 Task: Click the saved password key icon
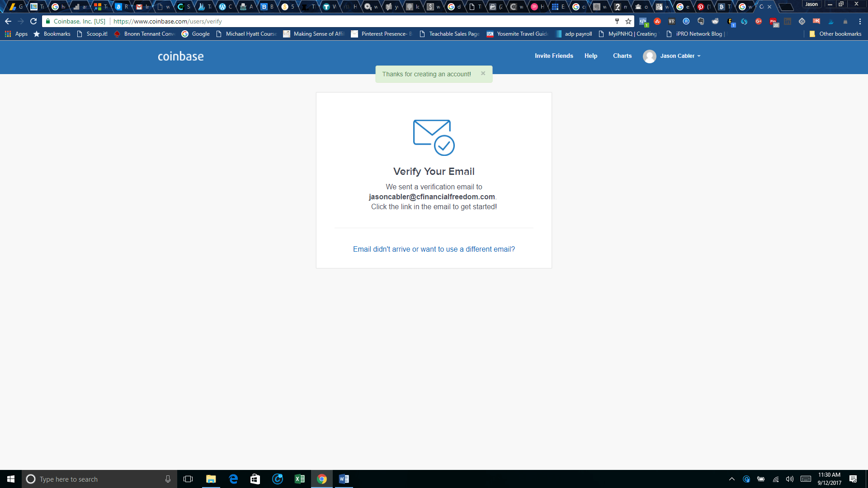point(617,21)
